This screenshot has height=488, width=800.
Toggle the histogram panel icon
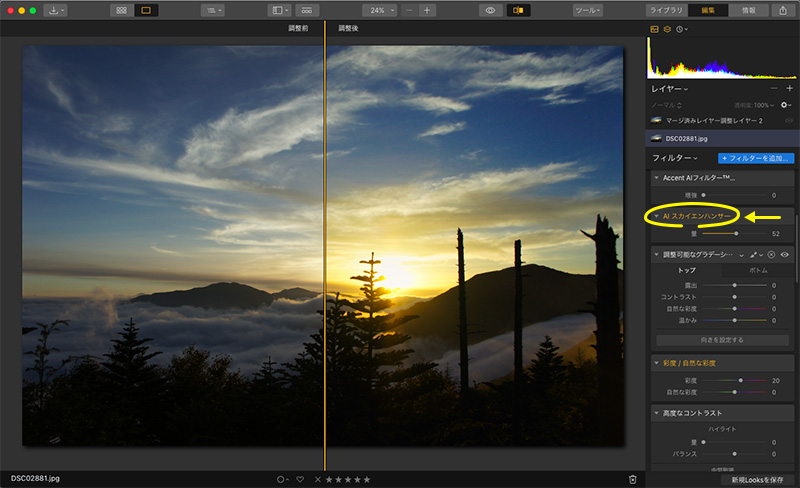(655, 29)
